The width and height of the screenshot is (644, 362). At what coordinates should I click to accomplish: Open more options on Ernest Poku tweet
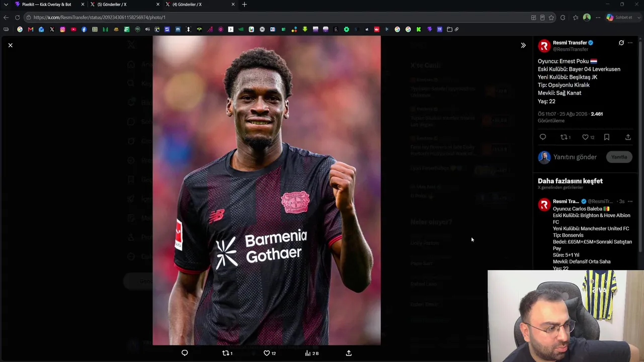click(x=630, y=43)
